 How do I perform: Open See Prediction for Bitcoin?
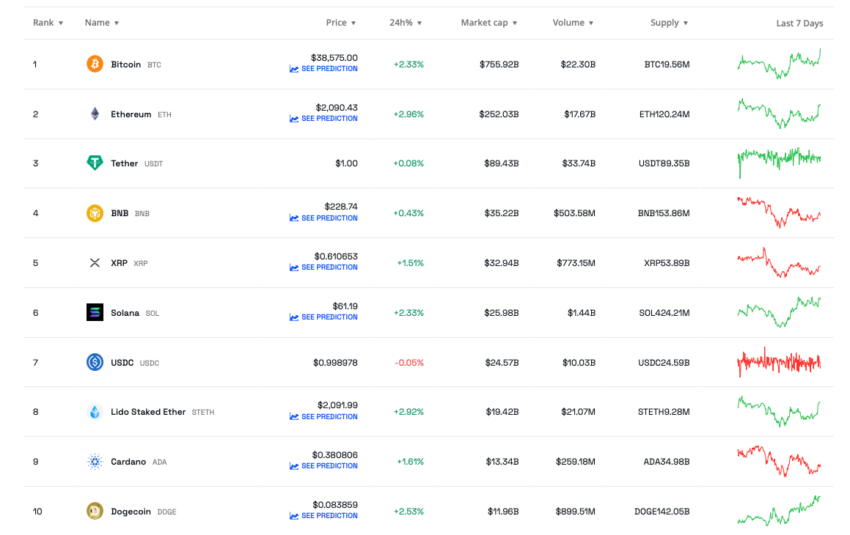(x=324, y=69)
